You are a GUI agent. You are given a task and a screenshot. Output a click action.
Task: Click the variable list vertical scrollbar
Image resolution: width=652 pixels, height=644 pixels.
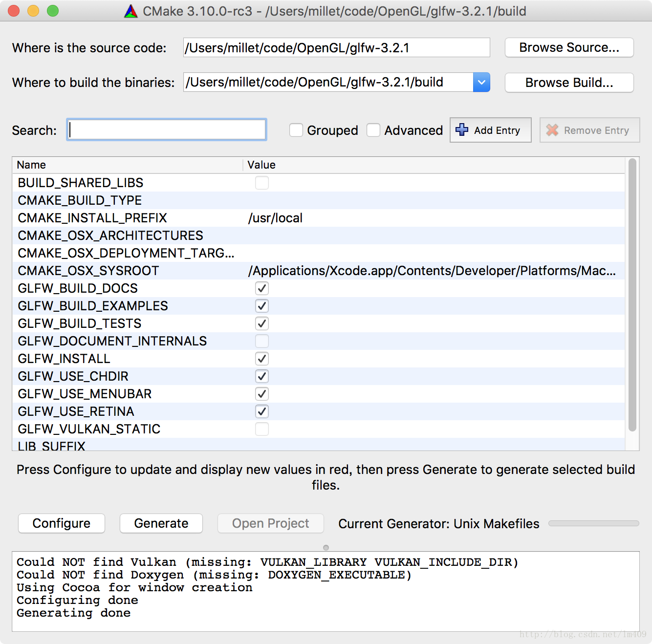point(632,295)
